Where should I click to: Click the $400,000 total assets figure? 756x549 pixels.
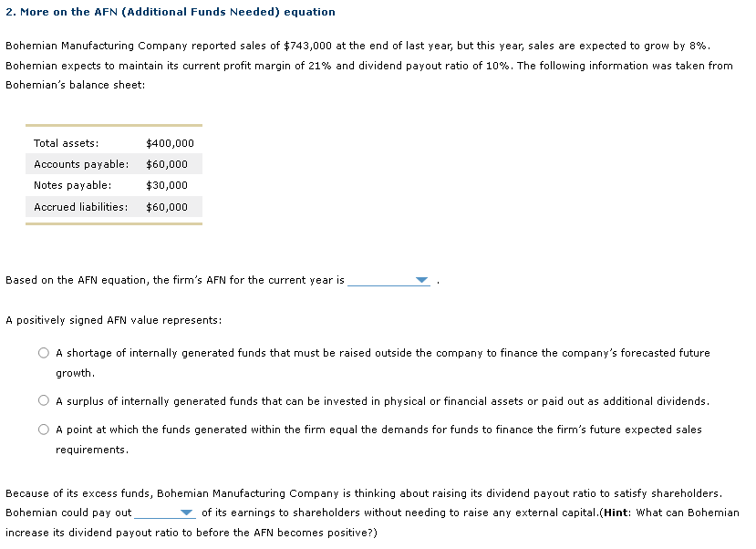click(170, 143)
